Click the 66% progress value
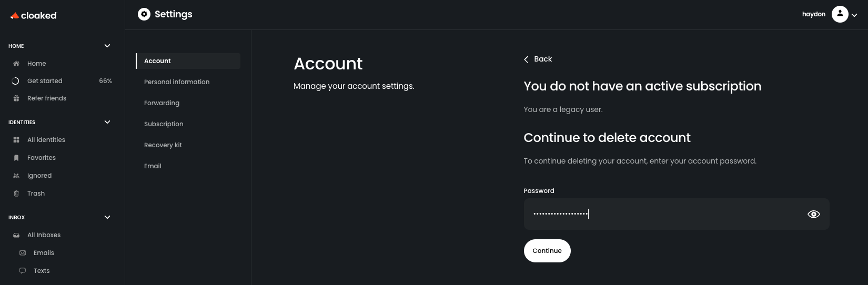Viewport: 868px width, 285px height. click(105, 81)
